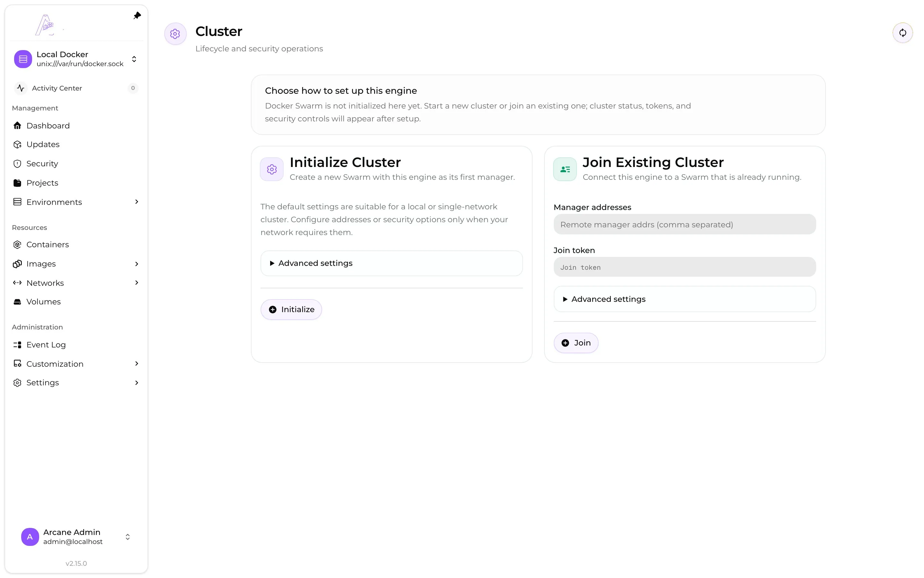Expand the Networks submenu chevron
This screenshot has height=578, width=924.
(x=137, y=283)
